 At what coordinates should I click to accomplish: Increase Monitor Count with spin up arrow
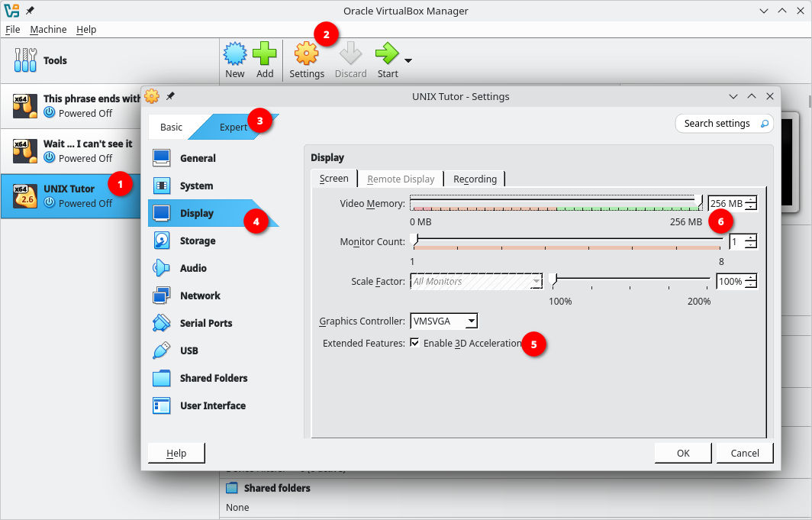[x=750, y=237]
